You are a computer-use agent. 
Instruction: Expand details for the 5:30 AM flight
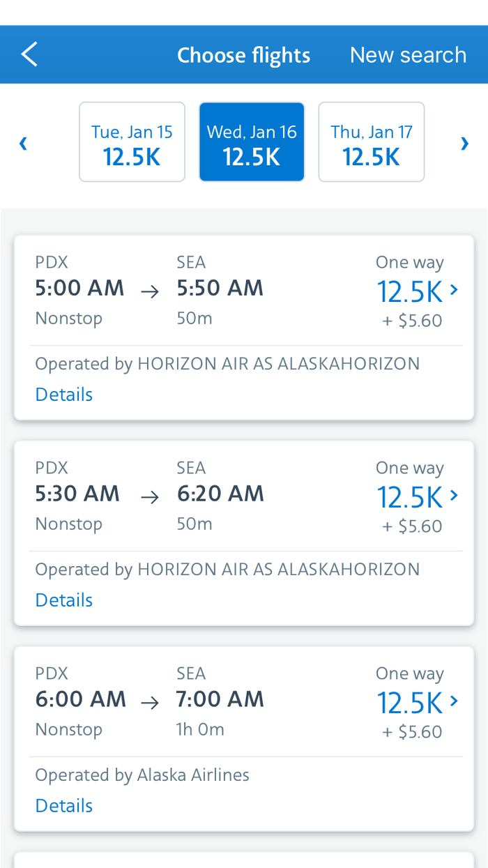[63, 600]
